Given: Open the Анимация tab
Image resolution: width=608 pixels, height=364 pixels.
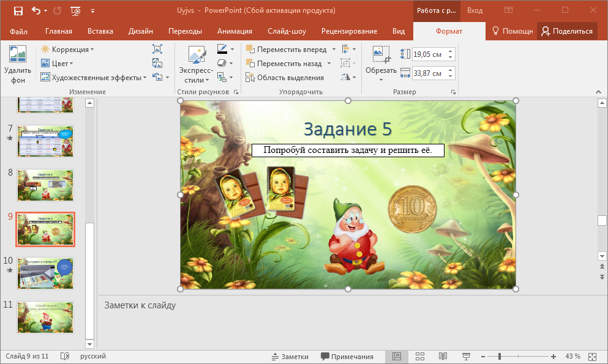Looking at the screenshot, I should click(235, 31).
